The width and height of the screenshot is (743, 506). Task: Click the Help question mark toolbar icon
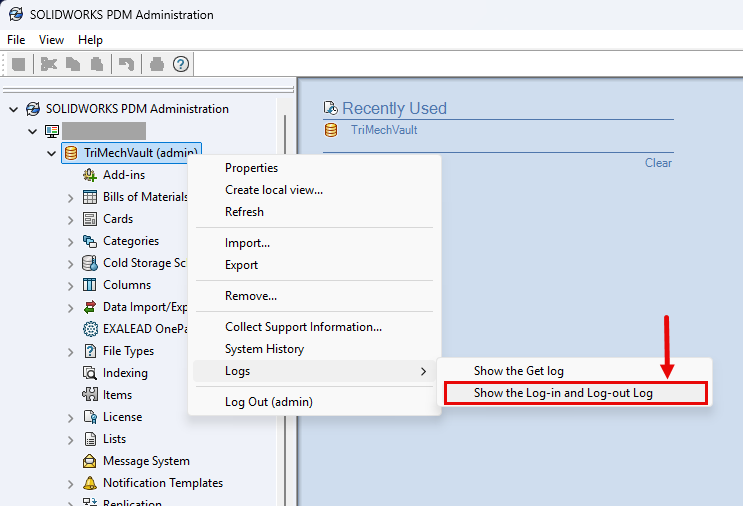tap(181, 64)
